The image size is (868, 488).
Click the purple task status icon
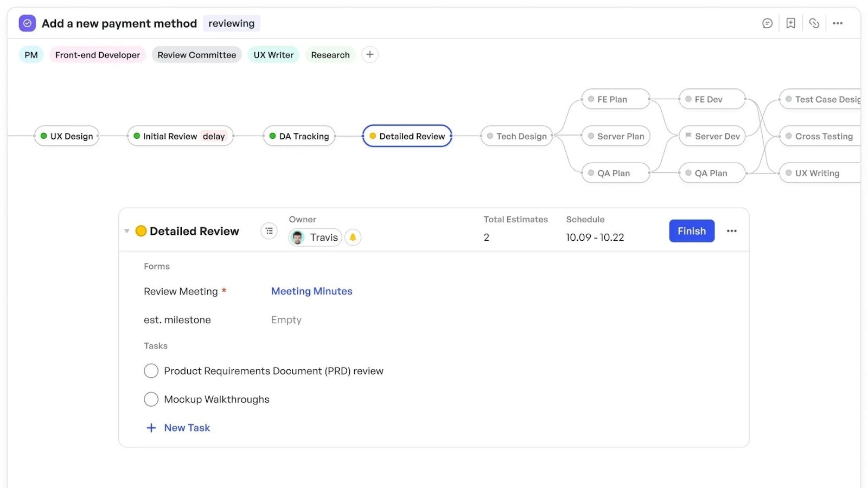(27, 23)
